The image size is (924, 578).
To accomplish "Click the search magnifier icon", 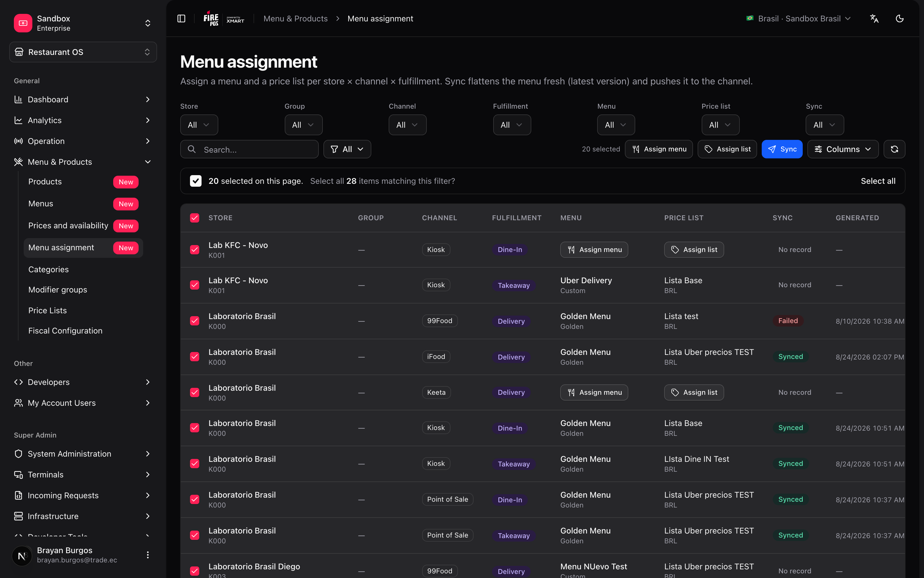I will 192,149.
